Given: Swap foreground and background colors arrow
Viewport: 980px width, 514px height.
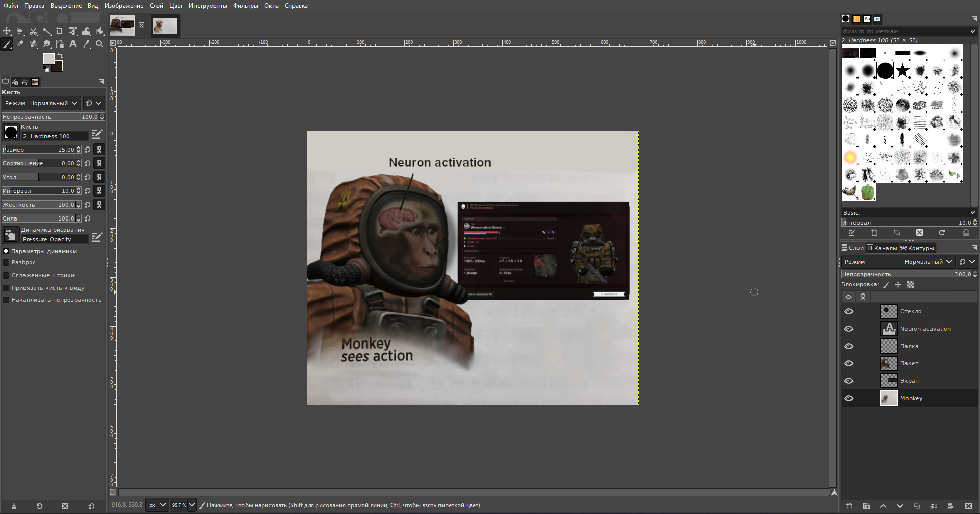Looking at the screenshot, I should tap(60, 55).
